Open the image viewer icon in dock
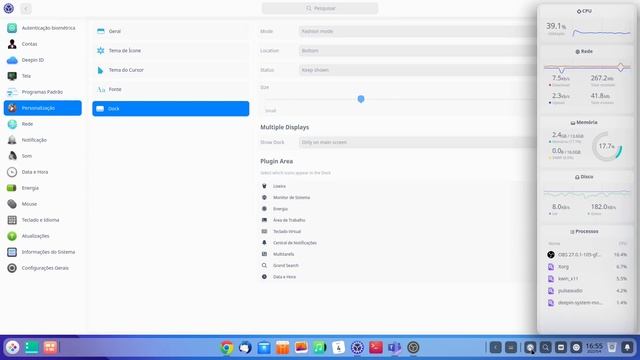The image size is (640, 360). pos(301,348)
